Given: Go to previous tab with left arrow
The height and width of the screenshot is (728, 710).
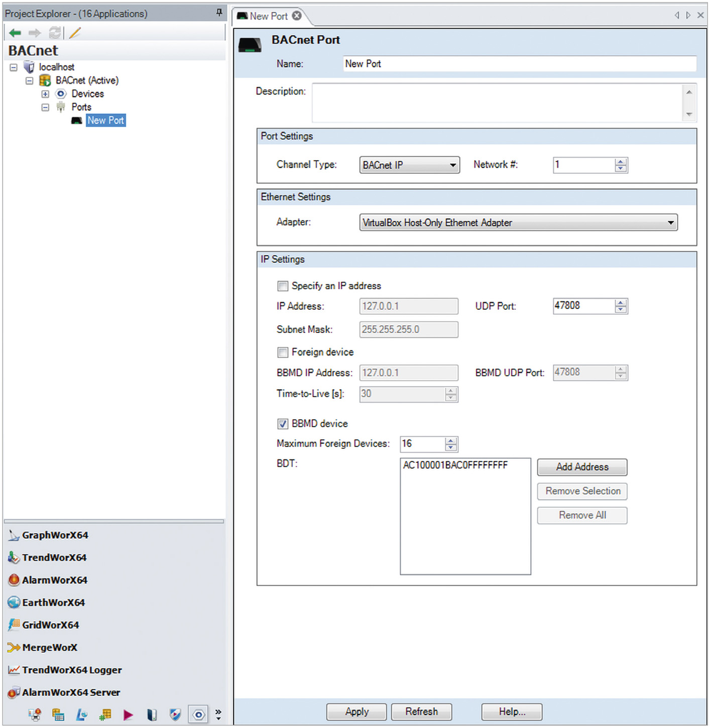Looking at the screenshot, I should click(676, 15).
